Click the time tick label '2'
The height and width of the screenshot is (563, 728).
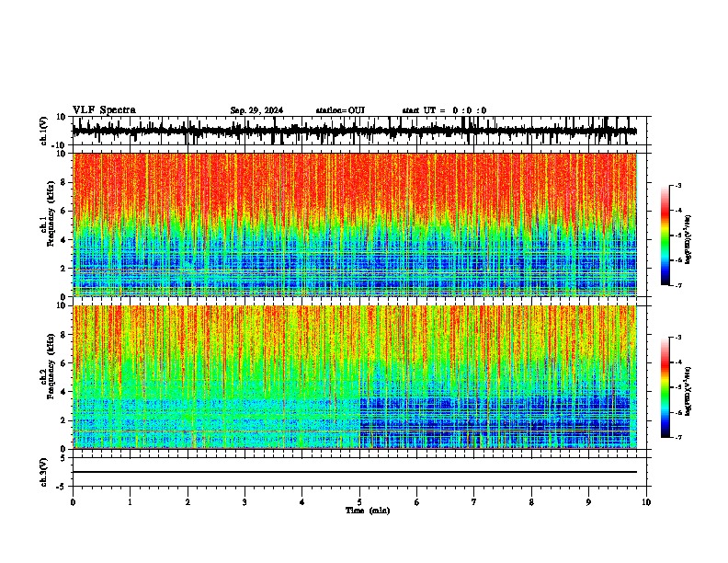[x=188, y=502]
